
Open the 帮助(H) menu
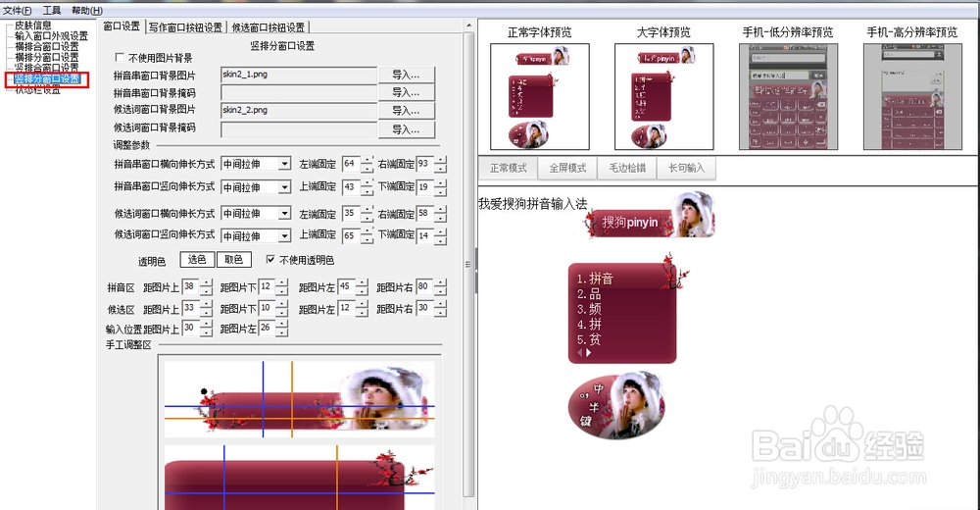pyautogui.click(x=87, y=11)
